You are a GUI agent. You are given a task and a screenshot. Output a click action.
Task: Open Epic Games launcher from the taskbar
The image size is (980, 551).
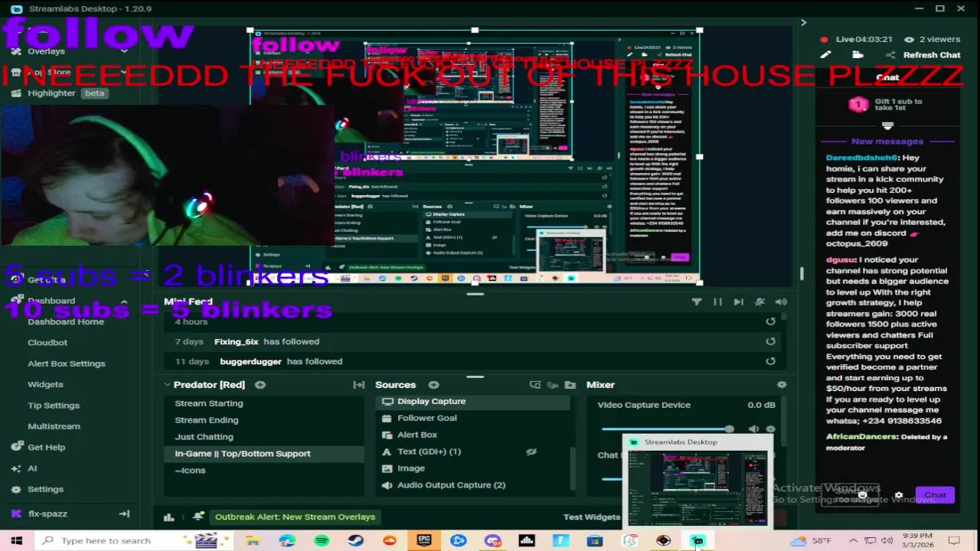pos(424,540)
